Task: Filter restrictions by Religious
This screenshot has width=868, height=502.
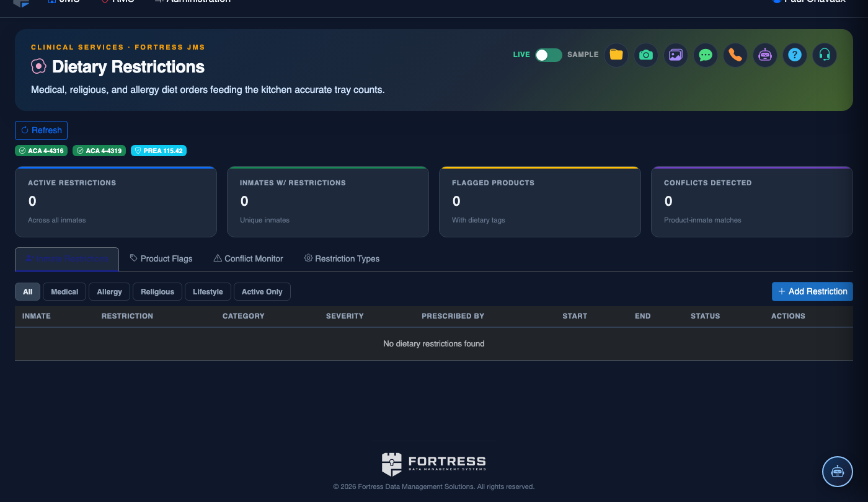Action: click(157, 292)
